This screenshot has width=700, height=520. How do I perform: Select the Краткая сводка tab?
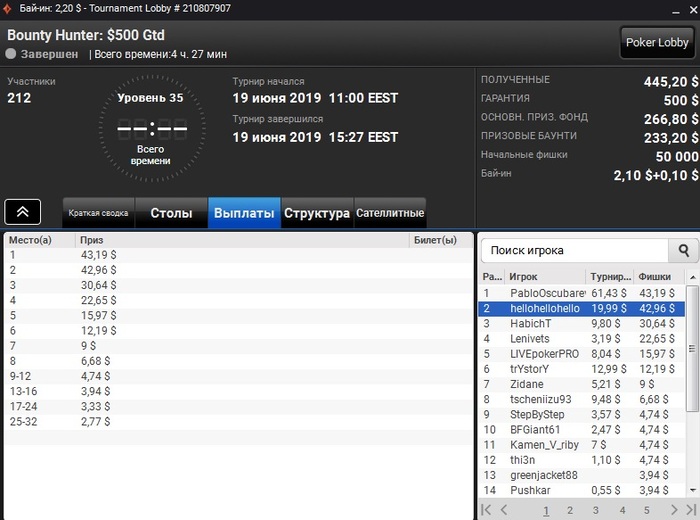click(98, 213)
